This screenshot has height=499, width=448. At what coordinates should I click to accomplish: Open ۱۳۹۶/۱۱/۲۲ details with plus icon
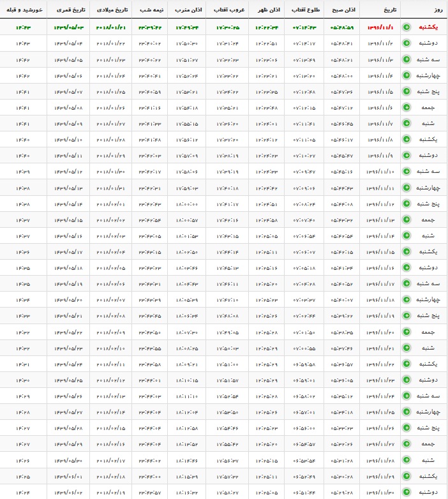click(407, 364)
